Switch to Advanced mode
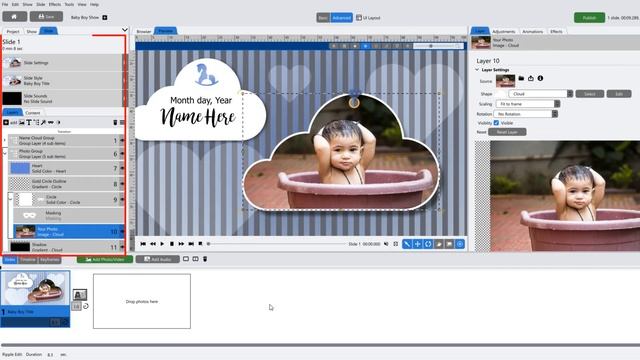 click(x=341, y=18)
